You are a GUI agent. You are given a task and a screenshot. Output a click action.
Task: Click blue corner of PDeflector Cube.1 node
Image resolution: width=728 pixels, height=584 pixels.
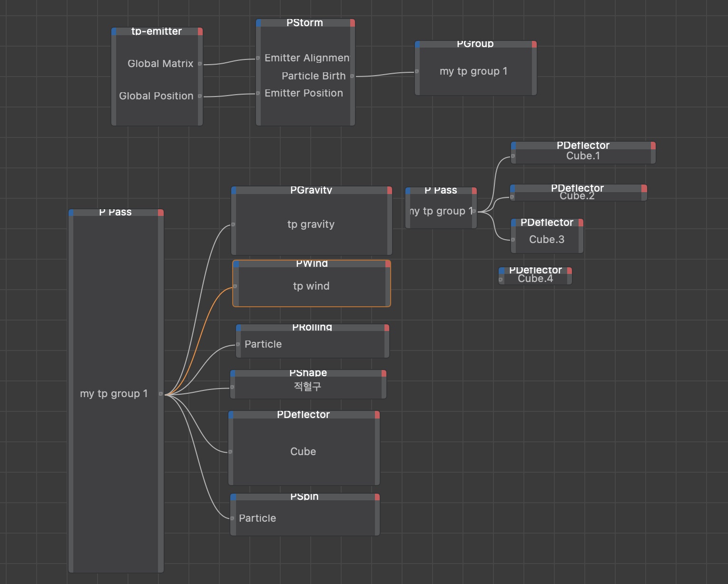514,146
